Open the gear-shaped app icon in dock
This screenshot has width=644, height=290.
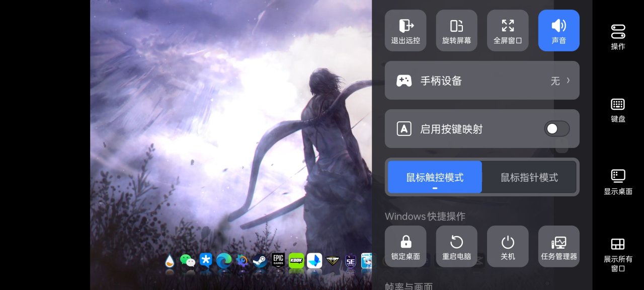(x=242, y=261)
